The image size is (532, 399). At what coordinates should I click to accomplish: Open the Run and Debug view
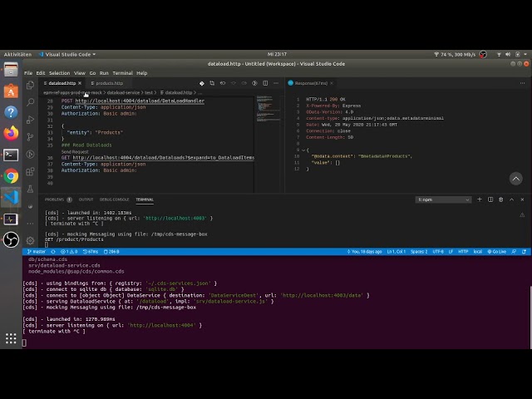[30, 120]
